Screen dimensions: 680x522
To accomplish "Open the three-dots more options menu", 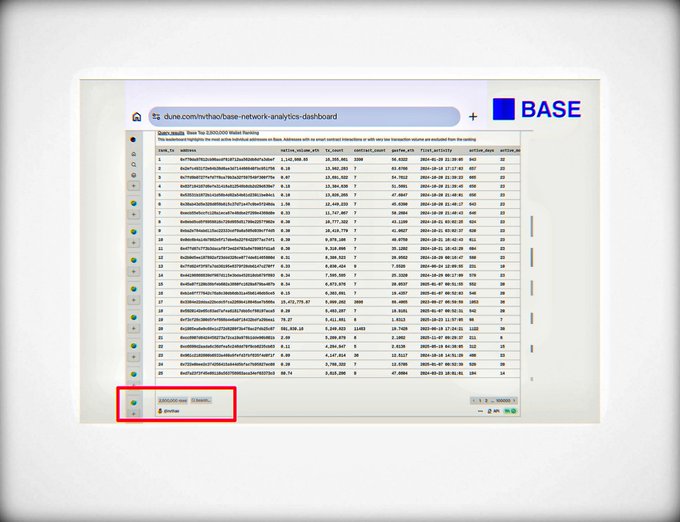I will (480, 411).
